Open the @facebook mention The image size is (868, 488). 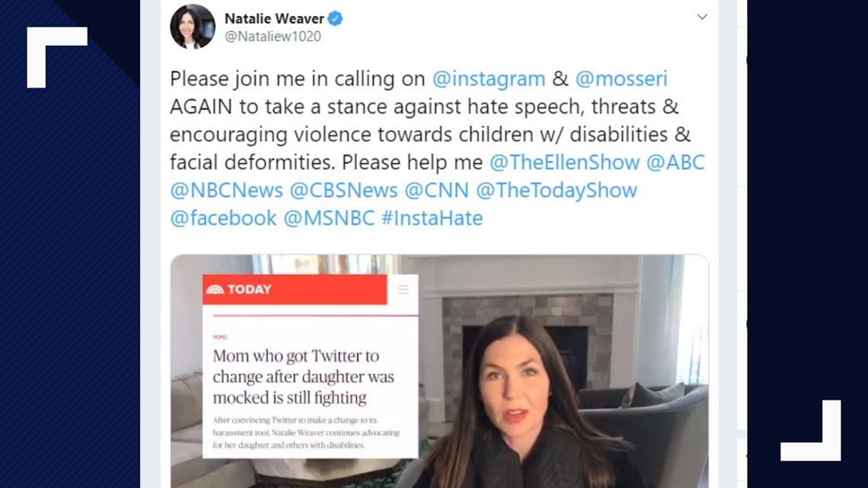coord(223,218)
